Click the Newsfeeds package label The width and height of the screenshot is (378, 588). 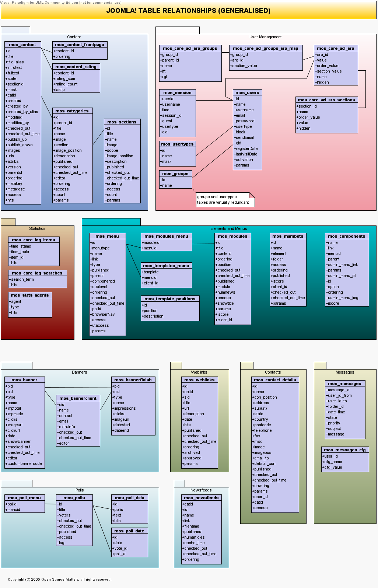[x=201, y=490]
